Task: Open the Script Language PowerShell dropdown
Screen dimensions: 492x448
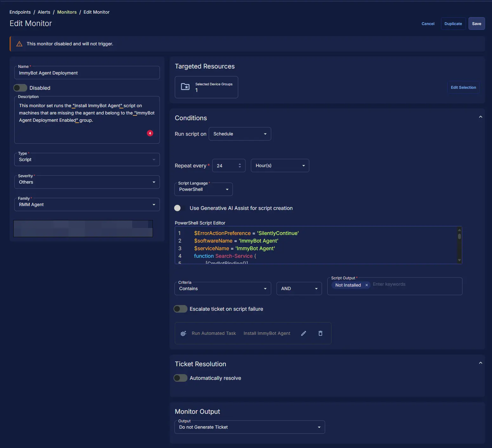Action: 204,189
